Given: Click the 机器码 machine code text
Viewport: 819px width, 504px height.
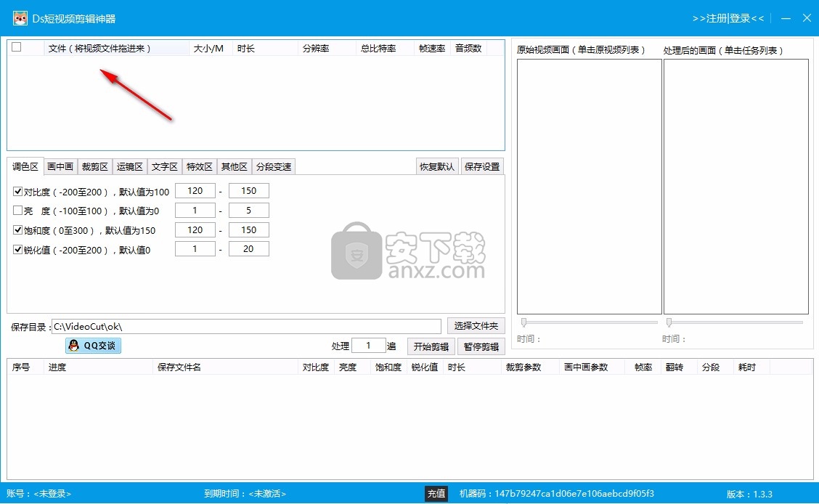Looking at the screenshot, I should [x=557, y=494].
